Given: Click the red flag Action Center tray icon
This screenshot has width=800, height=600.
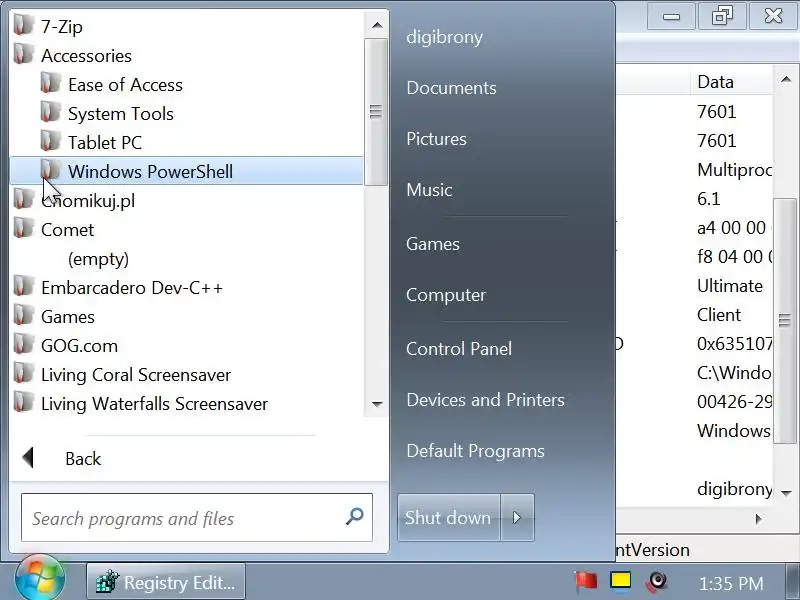Looking at the screenshot, I should (x=586, y=581).
